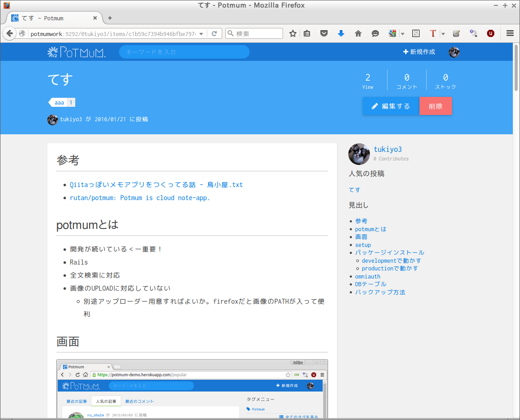Expand the URL bar history dropdown
The width and height of the screenshot is (520, 420).
click(201, 34)
